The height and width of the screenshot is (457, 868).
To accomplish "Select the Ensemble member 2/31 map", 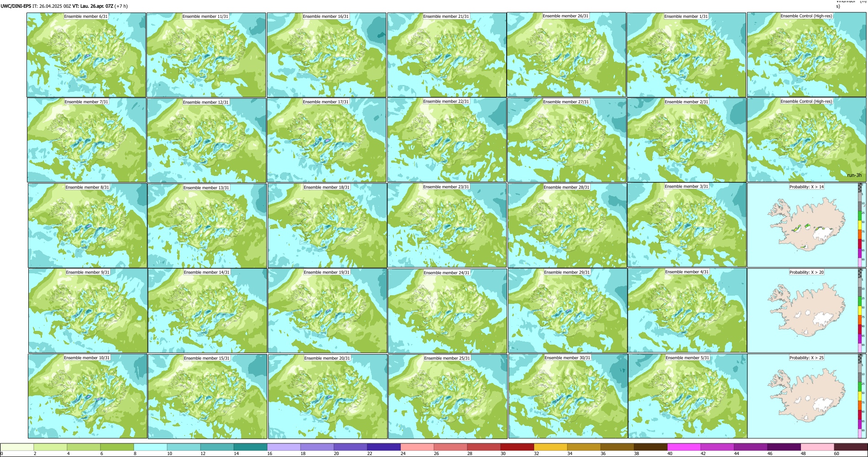I will [x=687, y=140].
